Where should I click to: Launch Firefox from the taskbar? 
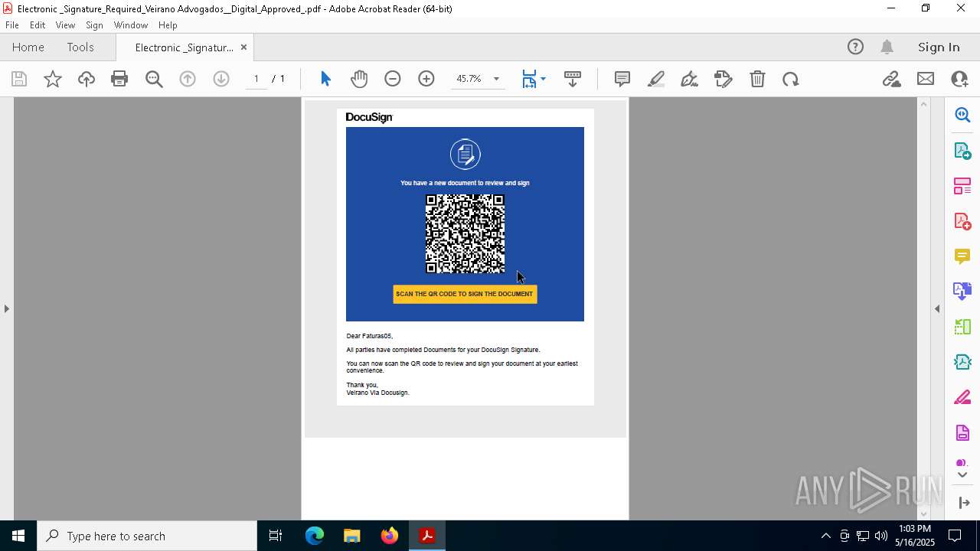(x=389, y=536)
